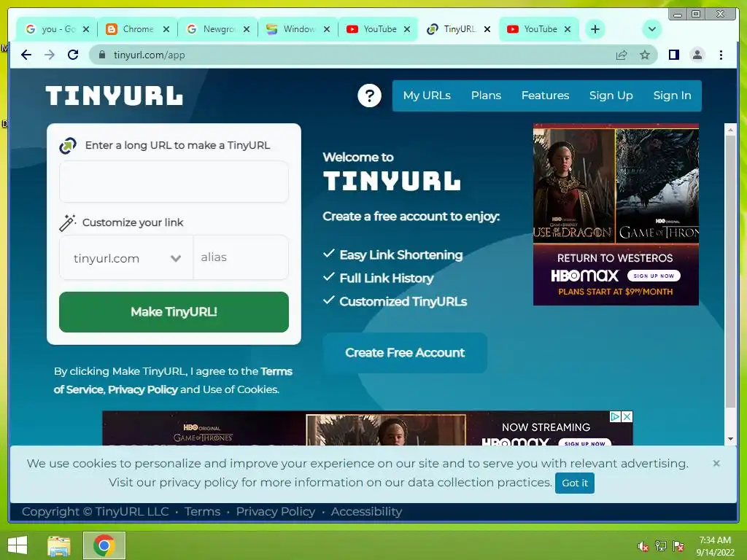
Task: Click Sign In in the navigation
Action: (672, 96)
